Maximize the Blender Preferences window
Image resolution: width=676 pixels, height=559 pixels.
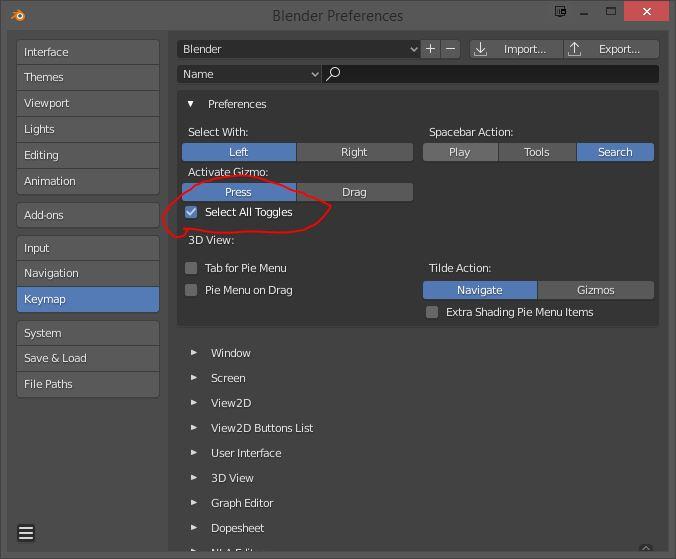click(x=610, y=12)
